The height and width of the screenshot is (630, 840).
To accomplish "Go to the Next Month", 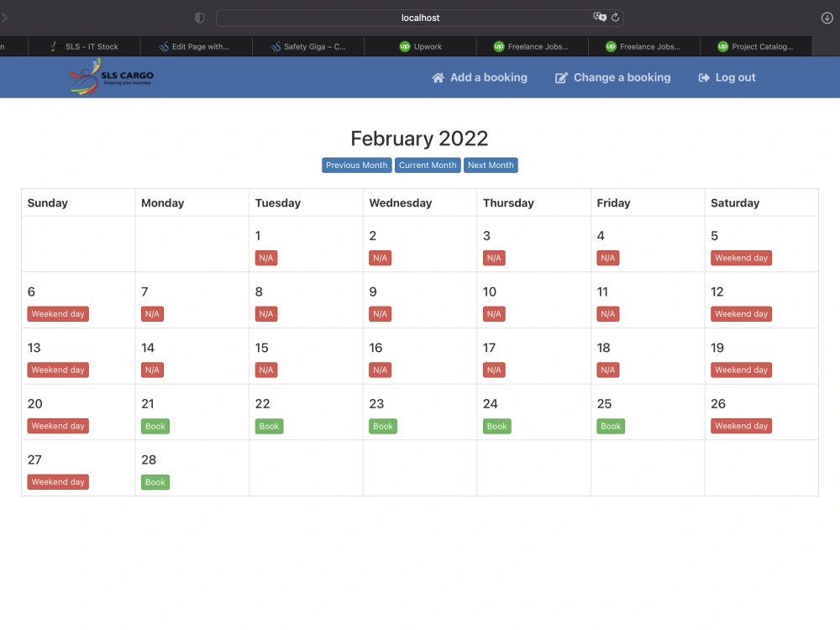I will pyautogui.click(x=491, y=165).
